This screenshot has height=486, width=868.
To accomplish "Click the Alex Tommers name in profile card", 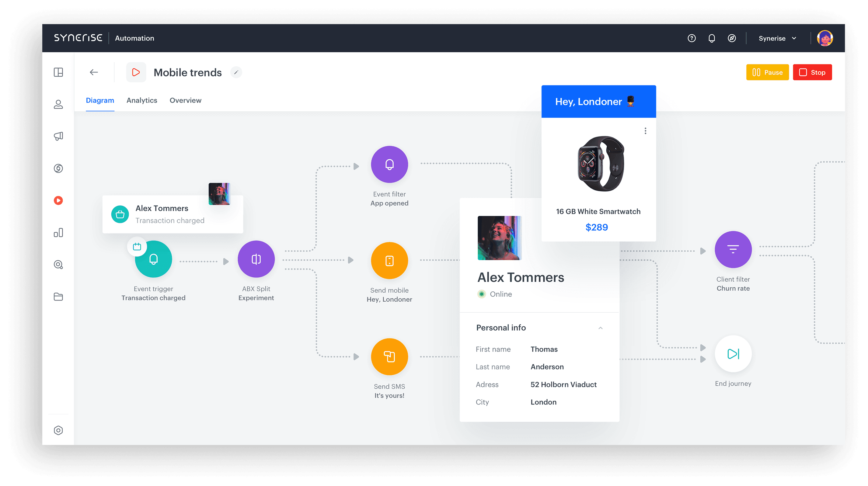I will pyautogui.click(x=521, y=277).
